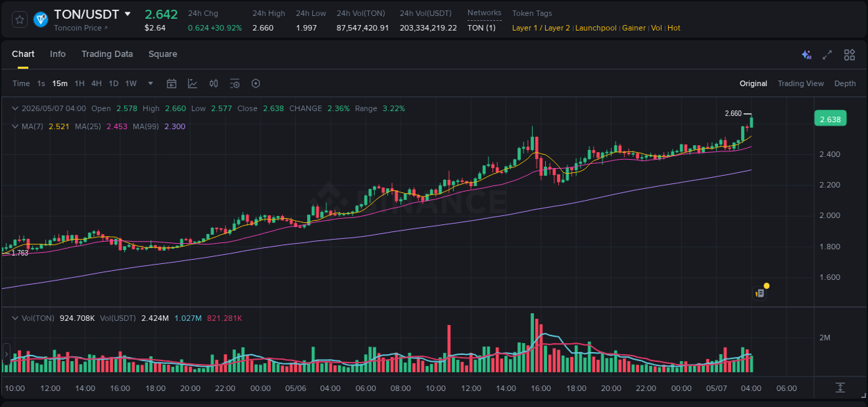This screenshot has width=868, height=407.
Task: Select the 4H interval
Action: pos(96,83)
